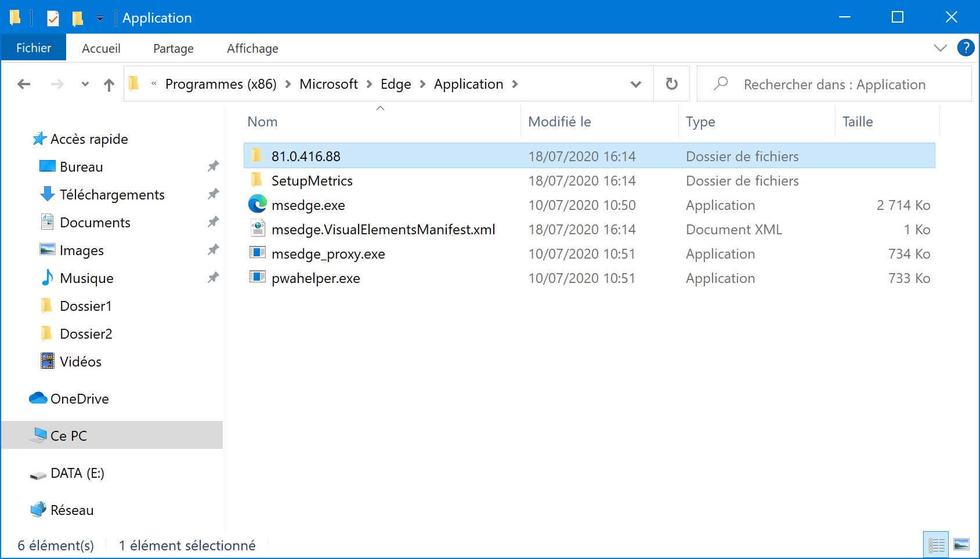Image resolution: width=980 pixels, height=559 pixels.
Task: Open Accès rapide in navigation pane
Action: [x=89, y=139]
